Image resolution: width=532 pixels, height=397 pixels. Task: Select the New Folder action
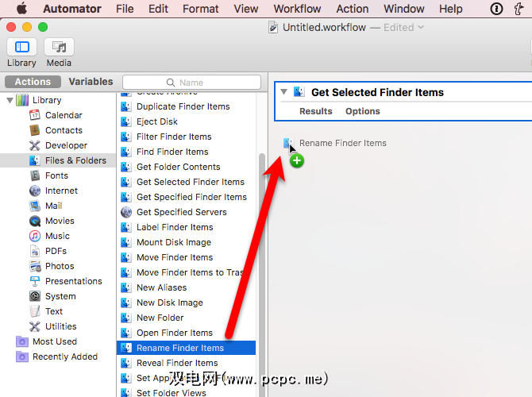(187, 318)
